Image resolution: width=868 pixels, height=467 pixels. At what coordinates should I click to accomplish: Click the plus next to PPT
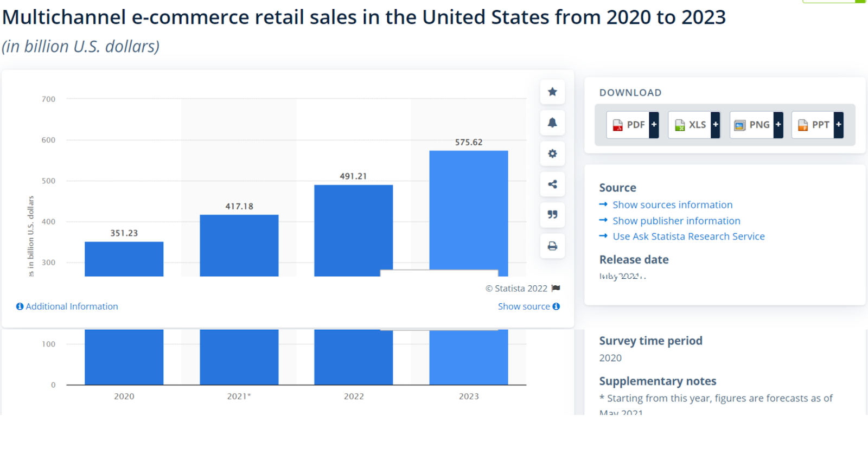[x=839, y=125]
